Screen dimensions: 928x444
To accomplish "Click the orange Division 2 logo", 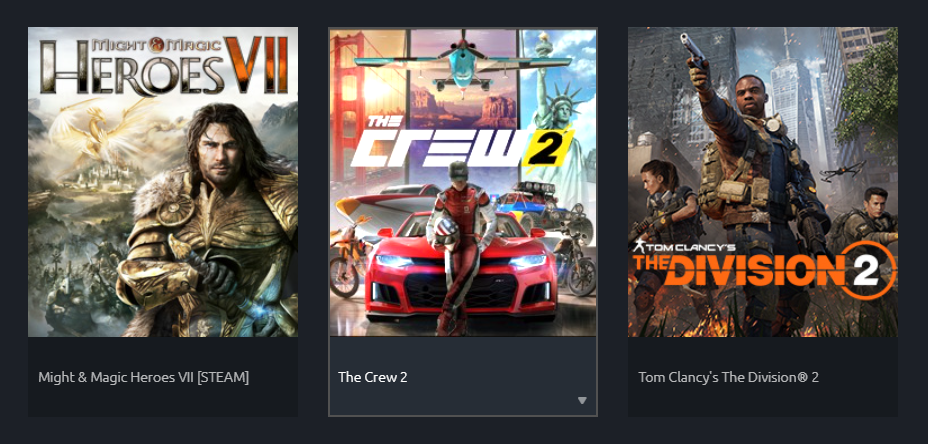I will [764, 270].
